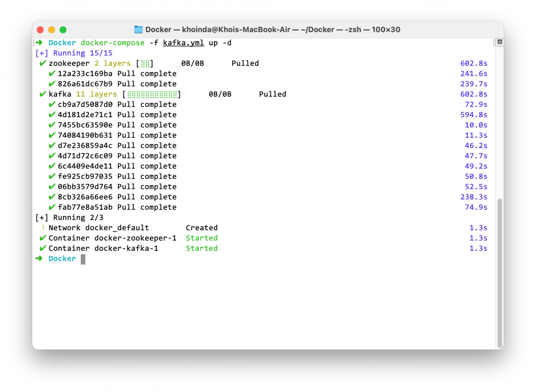Click the green checkmark beside kafka 11 layers
536x392 pixels.
click(42, 94)
